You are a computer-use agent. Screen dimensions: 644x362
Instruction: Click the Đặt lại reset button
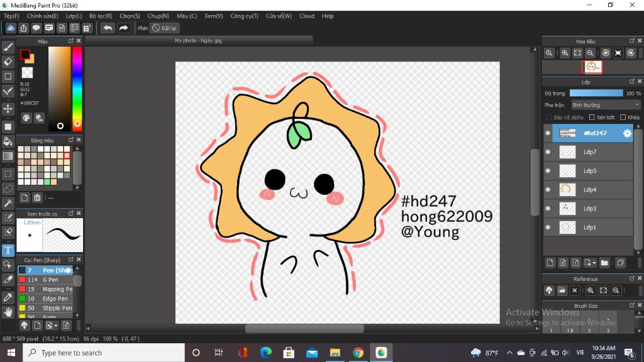coord(165,28)
